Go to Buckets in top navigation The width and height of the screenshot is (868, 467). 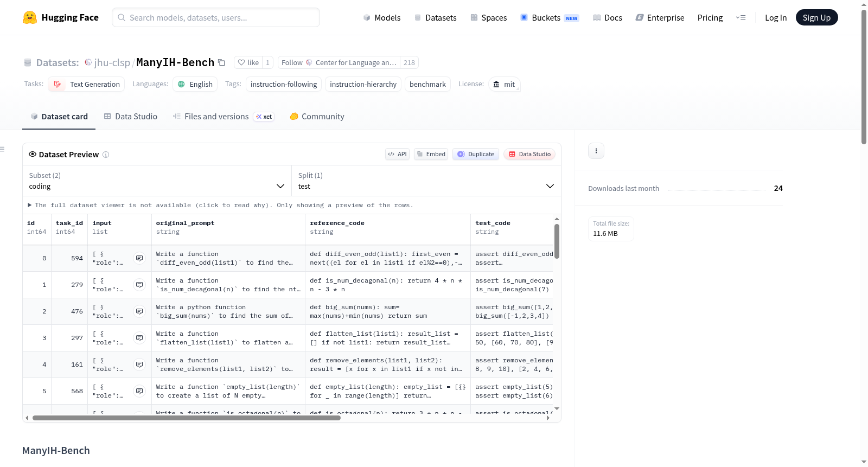tap(550, 17)
